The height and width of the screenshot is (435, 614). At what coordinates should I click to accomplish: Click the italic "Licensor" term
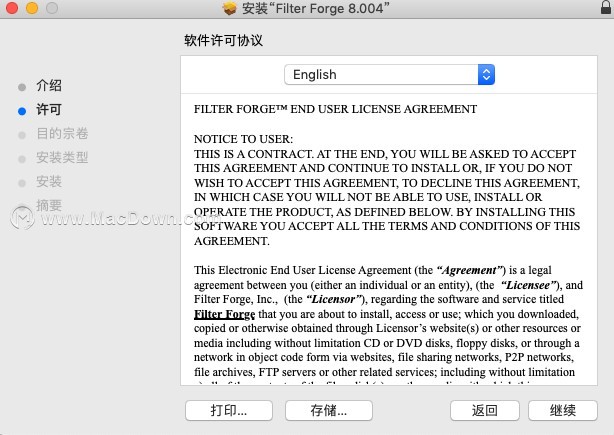[x=334, y=299]
